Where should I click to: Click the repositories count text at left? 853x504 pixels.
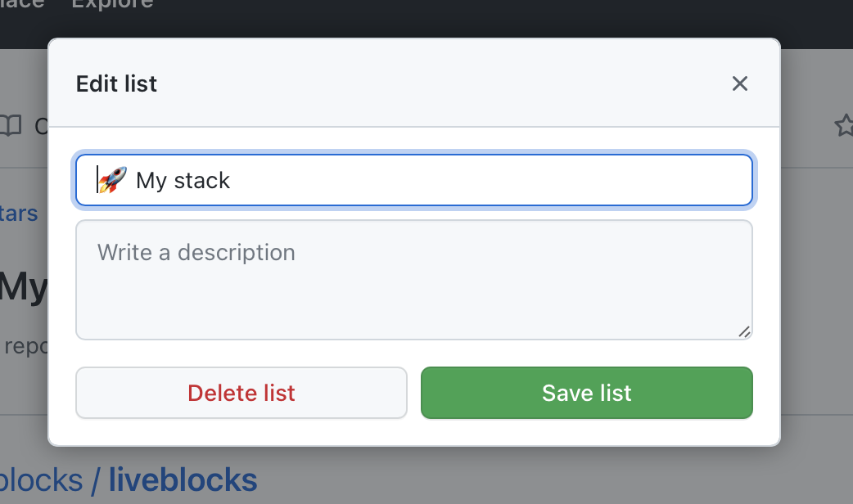pyautogui.click(x=25, y=346)
